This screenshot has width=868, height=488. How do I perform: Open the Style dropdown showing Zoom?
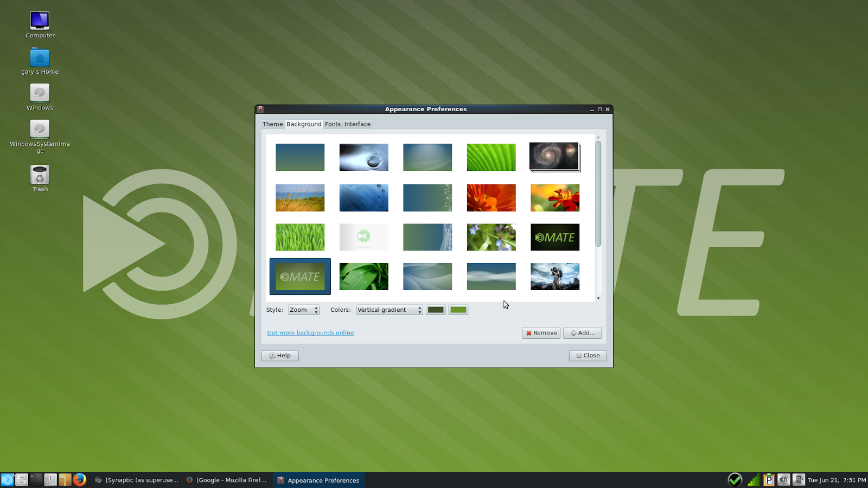click(304, 310)
